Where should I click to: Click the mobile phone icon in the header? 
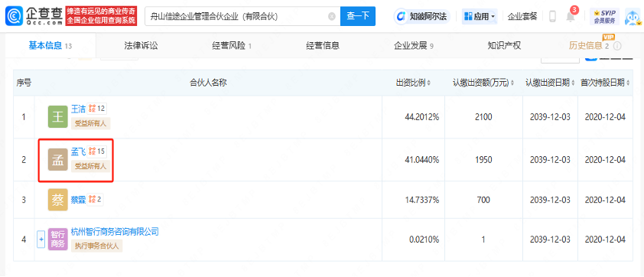tap(552, 16)
